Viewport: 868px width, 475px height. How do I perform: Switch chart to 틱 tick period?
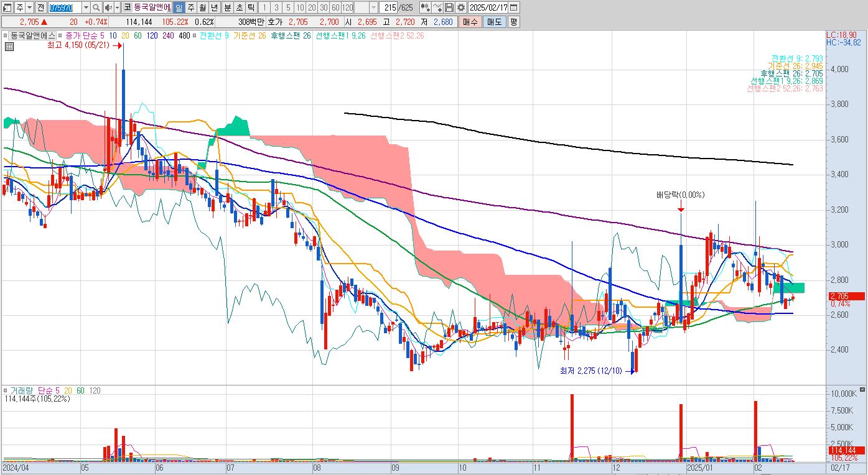pyautogui.click(x=250, y=7)
